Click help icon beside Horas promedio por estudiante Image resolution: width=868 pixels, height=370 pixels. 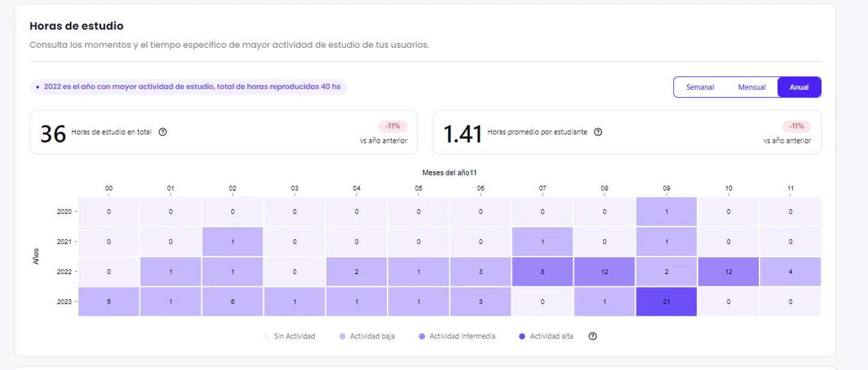(x=598, y=133)
